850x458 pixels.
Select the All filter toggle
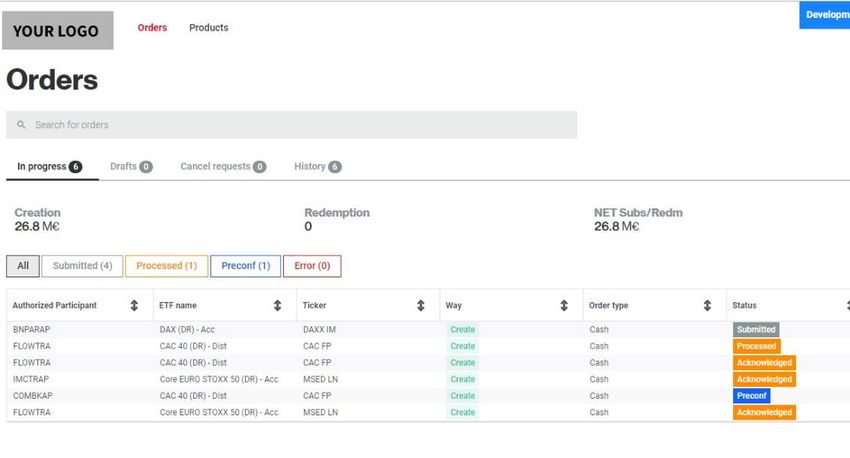[23, 266]
